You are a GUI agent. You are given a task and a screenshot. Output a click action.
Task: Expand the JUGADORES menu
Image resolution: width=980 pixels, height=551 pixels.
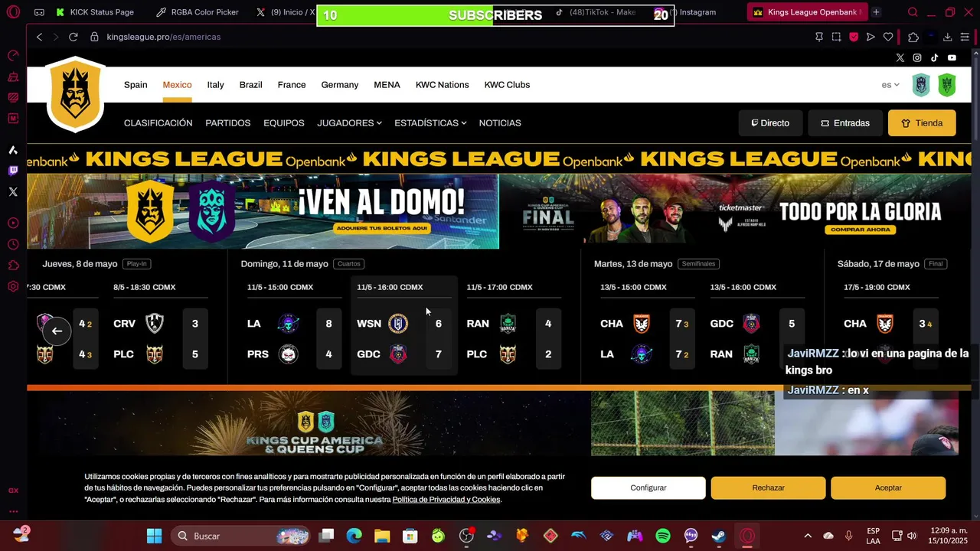click(x=349, y=122)
